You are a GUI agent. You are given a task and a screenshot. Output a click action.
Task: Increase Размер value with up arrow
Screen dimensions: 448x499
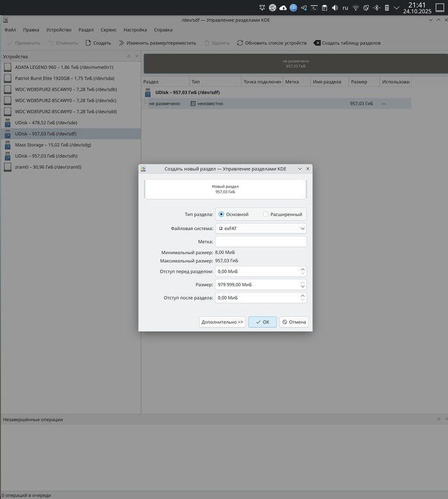(x=303, y=282)
